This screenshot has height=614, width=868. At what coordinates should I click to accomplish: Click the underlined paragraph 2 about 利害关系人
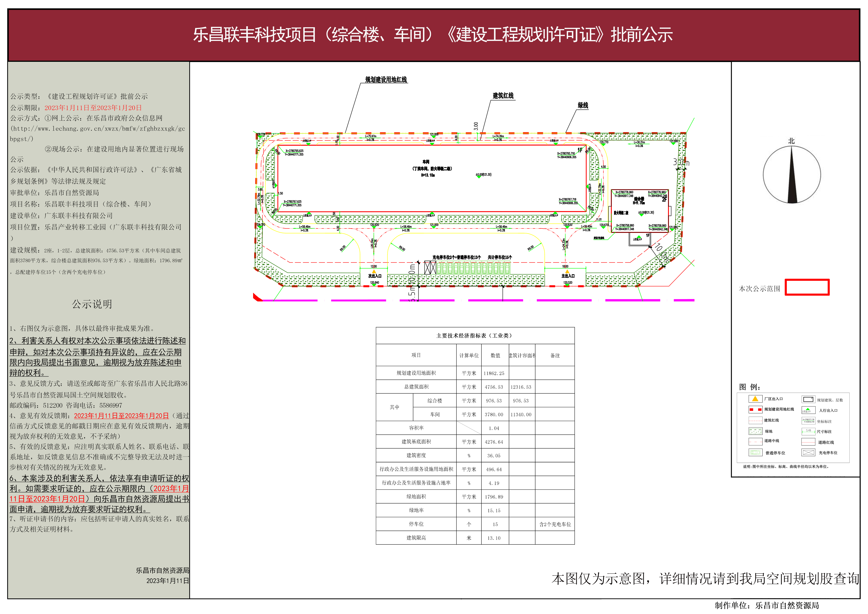tap(98, 357)
